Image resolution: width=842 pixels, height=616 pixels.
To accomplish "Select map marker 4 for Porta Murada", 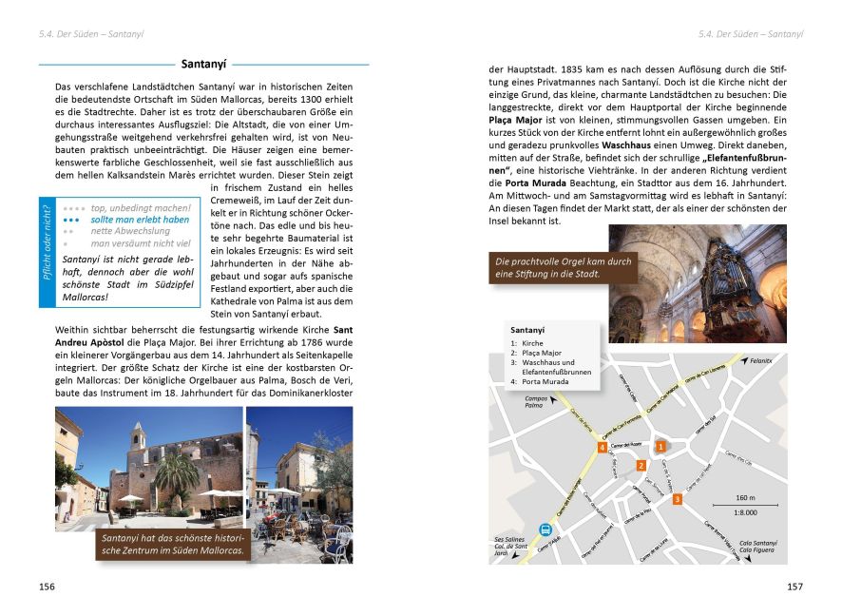I will point(603,447).
